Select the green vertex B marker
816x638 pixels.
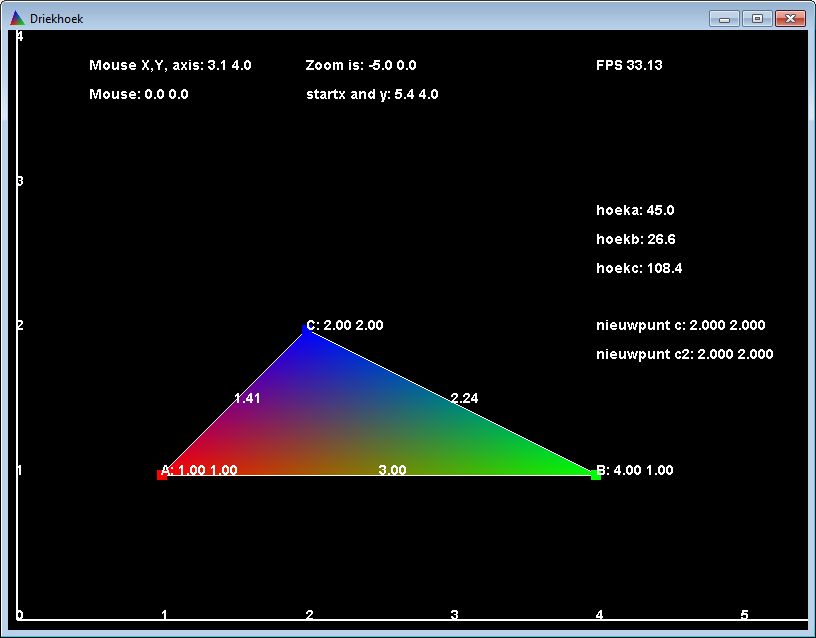pyautogui.click(x=596, y=475)
